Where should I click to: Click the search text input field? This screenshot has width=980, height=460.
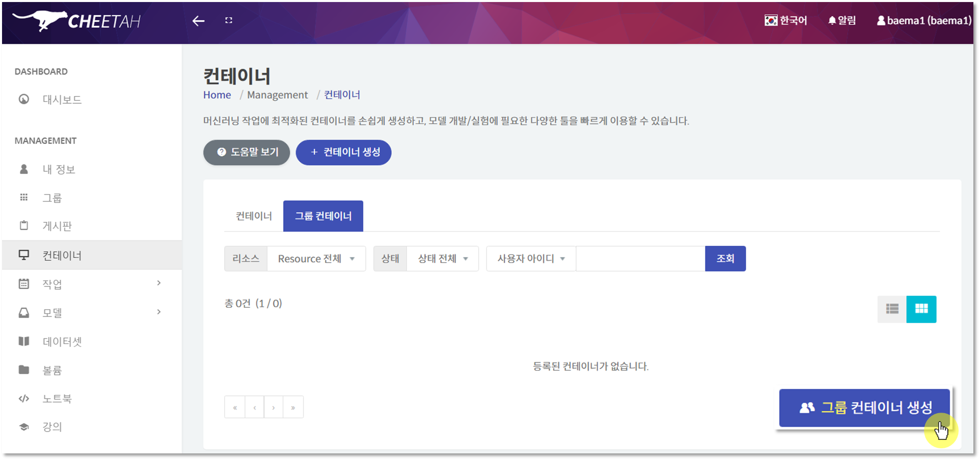pos(641,258)
